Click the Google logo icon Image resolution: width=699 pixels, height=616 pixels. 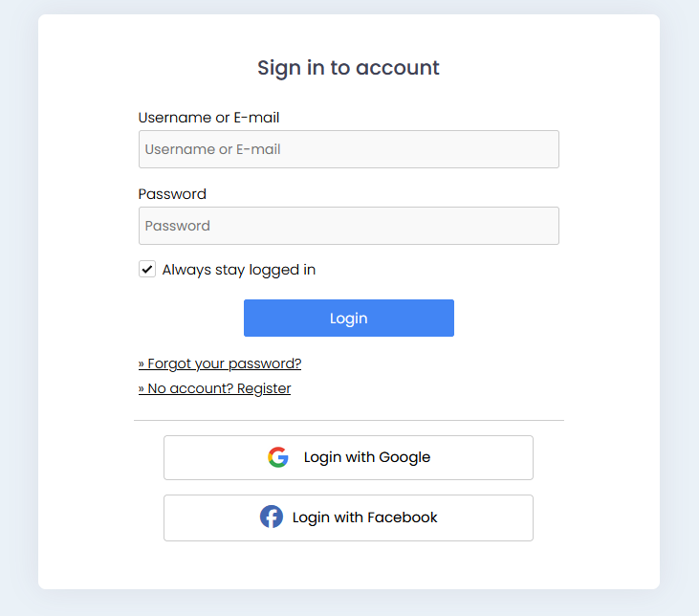pyautogui.click(x=278, y=457)
